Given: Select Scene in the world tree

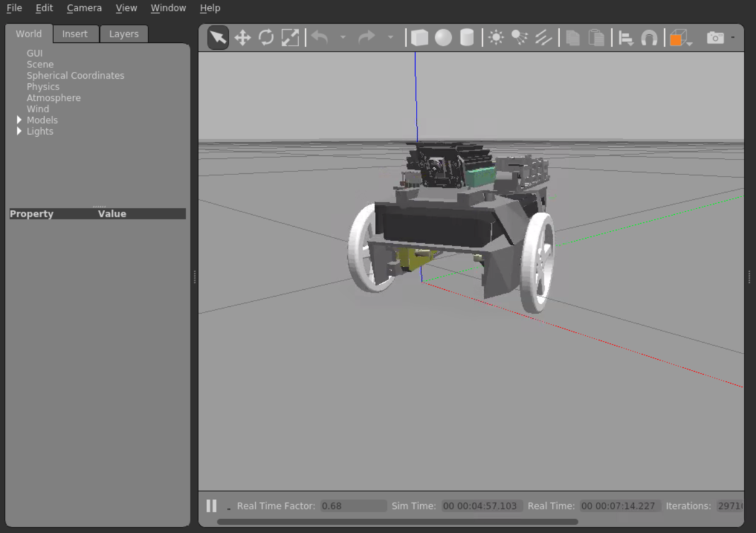Looking at the screenshot, I should click(x=40, y=64).
